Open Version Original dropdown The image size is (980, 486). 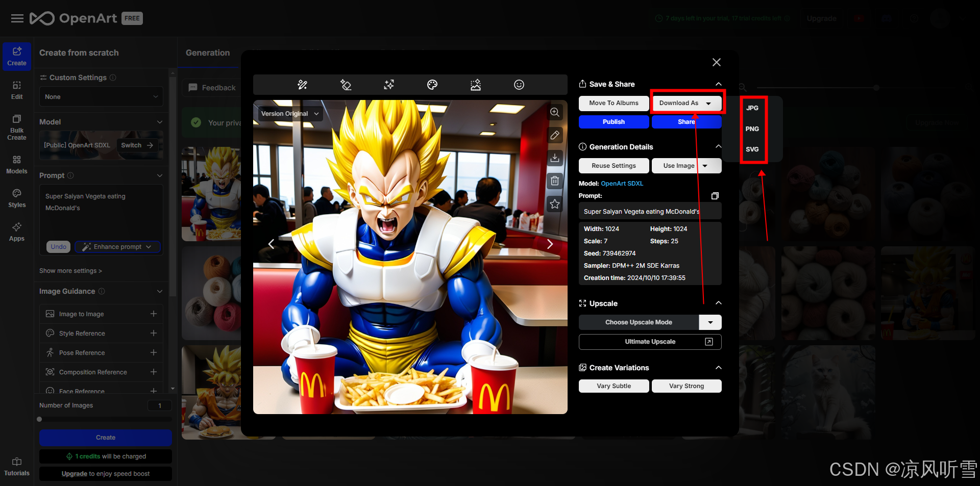point(289,114)
